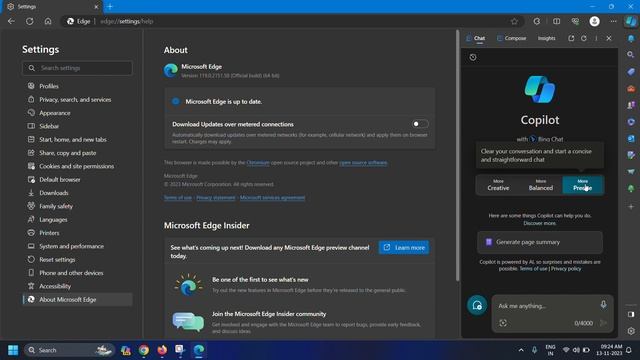This screenshot has width=640, height=360.
Task: Open the Privacy statement link
Action: click(216, 198)
